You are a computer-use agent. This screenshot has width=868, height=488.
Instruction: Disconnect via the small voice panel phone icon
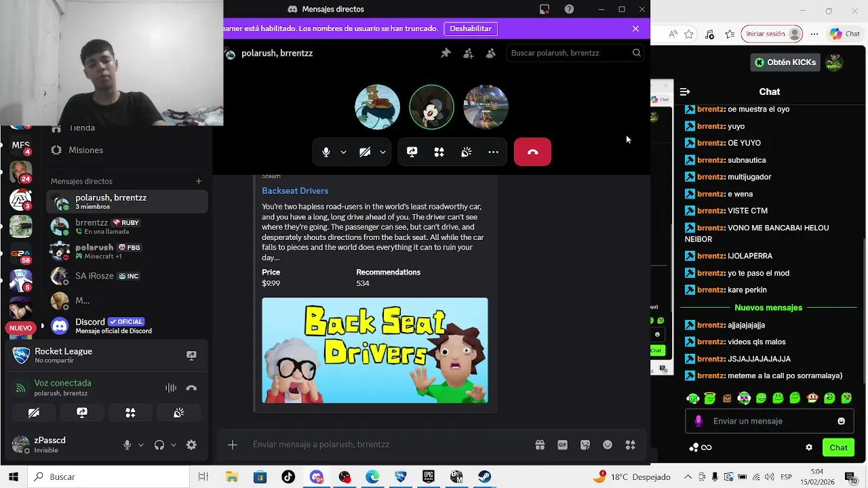191,388
